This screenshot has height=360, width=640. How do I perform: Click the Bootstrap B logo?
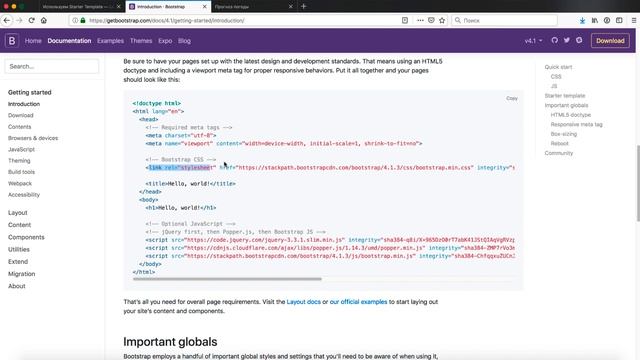point(12,40)
